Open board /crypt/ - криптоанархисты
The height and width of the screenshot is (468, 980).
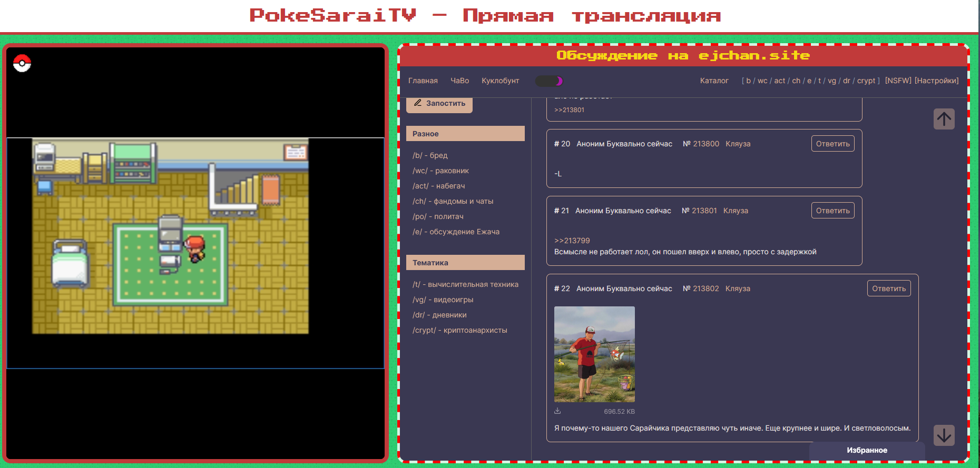click(x=460, y=330)
